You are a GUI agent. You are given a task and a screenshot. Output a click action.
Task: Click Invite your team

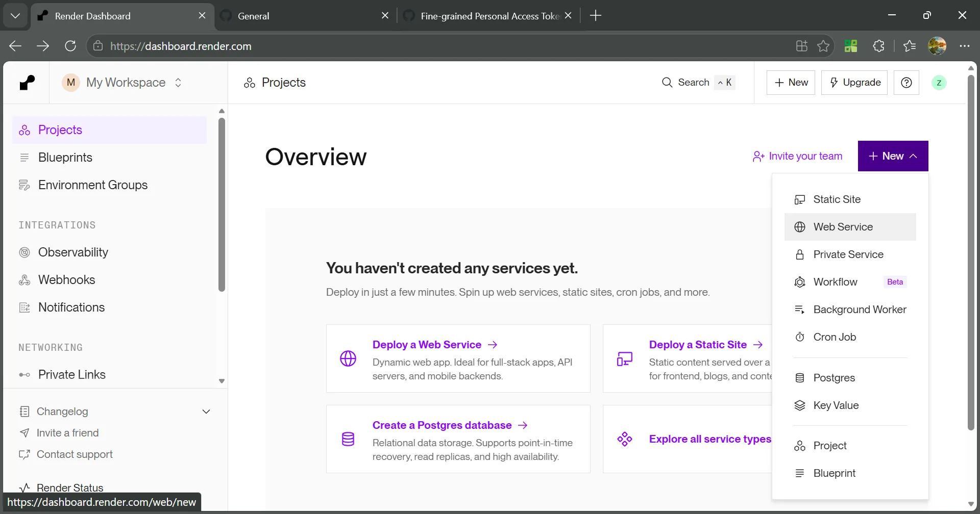pyautogui.click(x=797, y=156)
